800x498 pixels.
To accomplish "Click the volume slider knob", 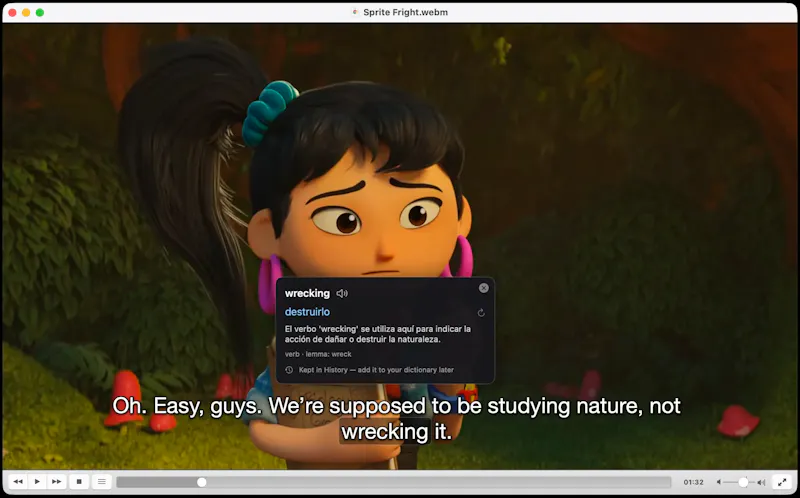I will pos(743,482).
